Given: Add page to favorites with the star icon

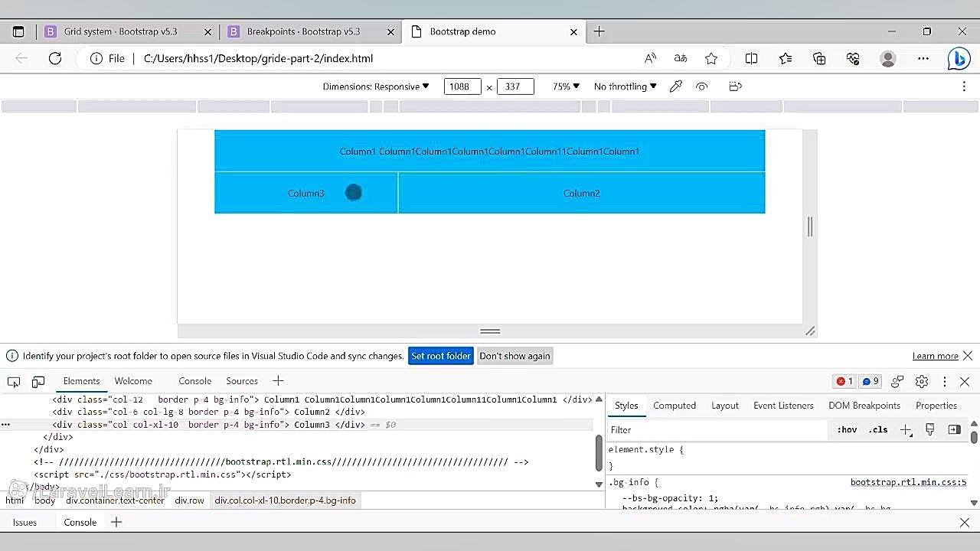Looking at the screenshot, I should point(711,58).
